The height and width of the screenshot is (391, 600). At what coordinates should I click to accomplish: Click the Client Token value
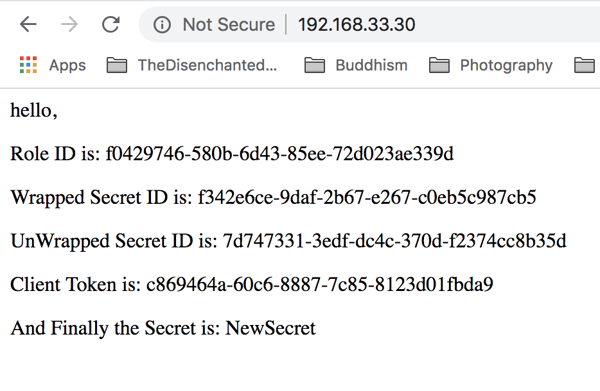coord(320,285)
